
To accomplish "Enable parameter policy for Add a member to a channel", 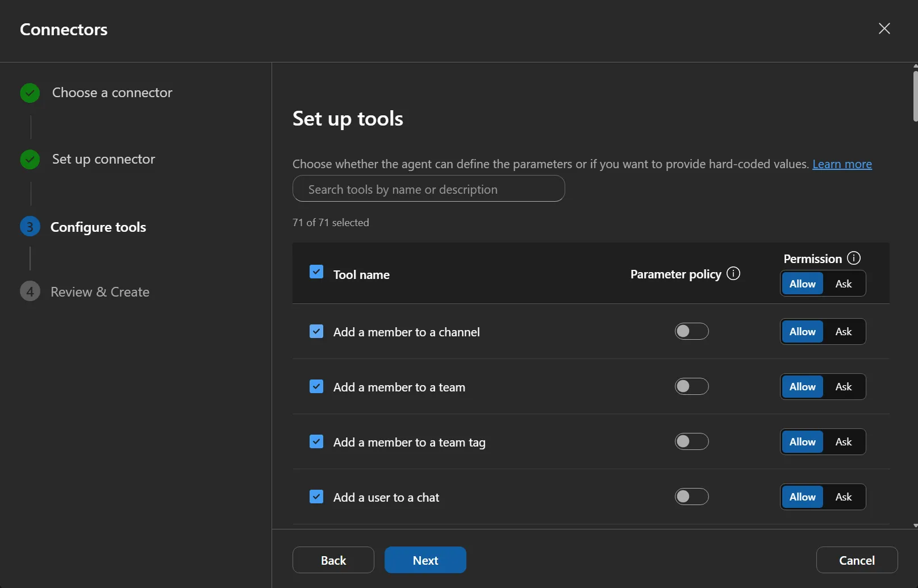I will click(691, 331).
